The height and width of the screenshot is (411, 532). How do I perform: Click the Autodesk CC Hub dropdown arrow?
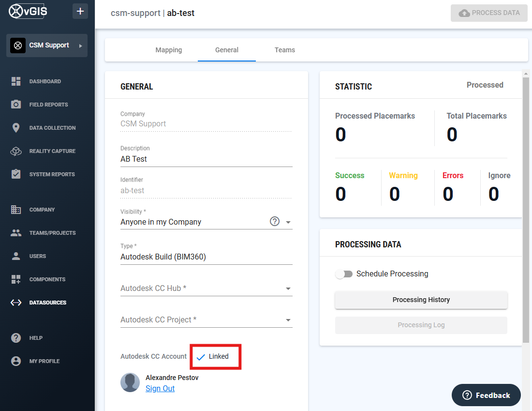coord(288,289)
